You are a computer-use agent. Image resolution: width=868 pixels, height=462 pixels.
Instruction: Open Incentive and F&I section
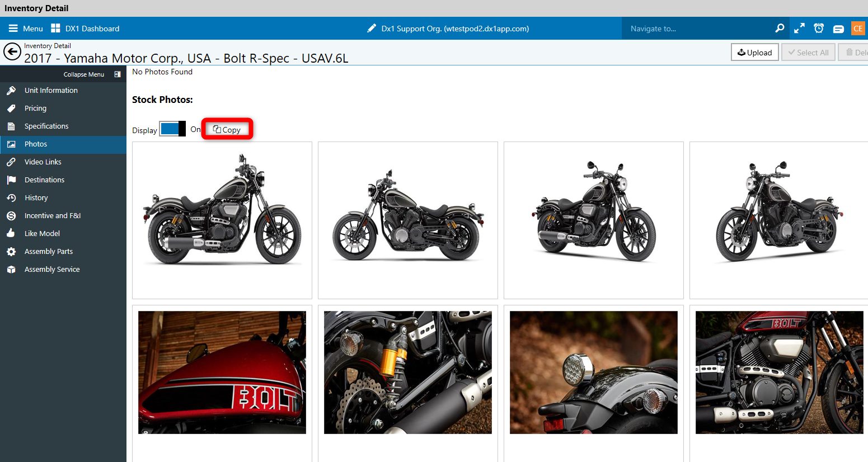pos(63,215)
